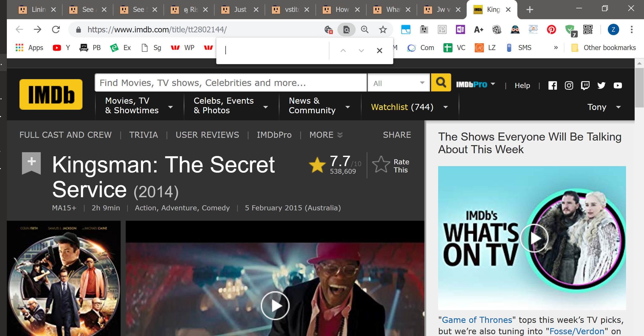Open the QR code generator extension

(x=588, y=29)
